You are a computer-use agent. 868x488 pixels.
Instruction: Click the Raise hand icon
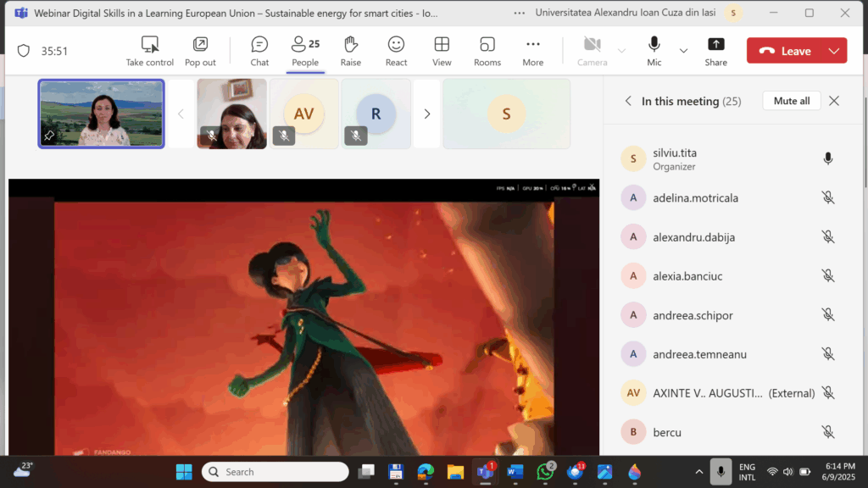coord(350,51)
